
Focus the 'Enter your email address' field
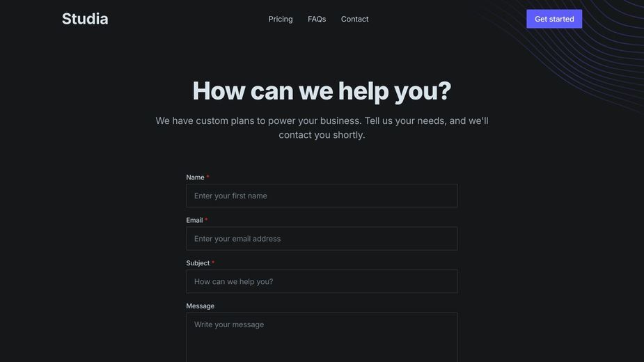(x=322, y=239)
